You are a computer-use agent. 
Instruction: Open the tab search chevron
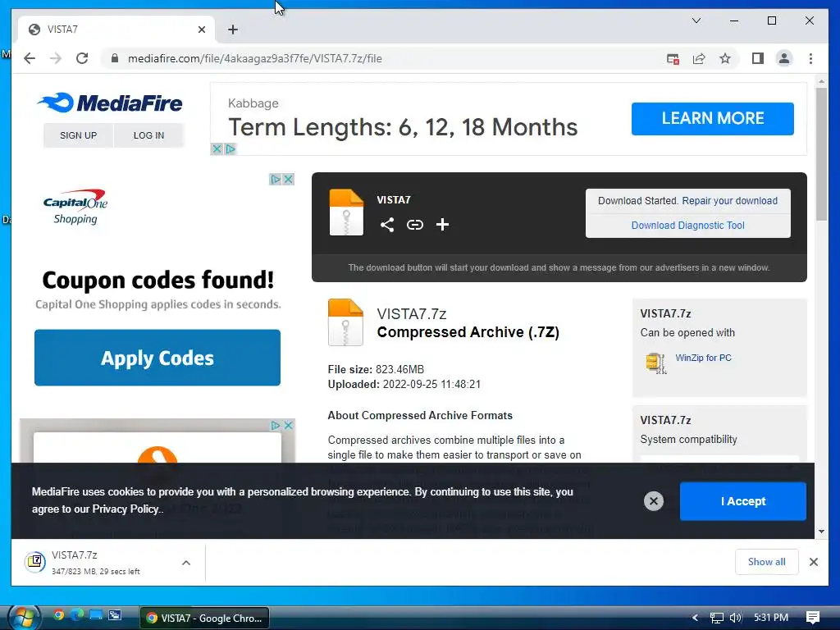696,21
